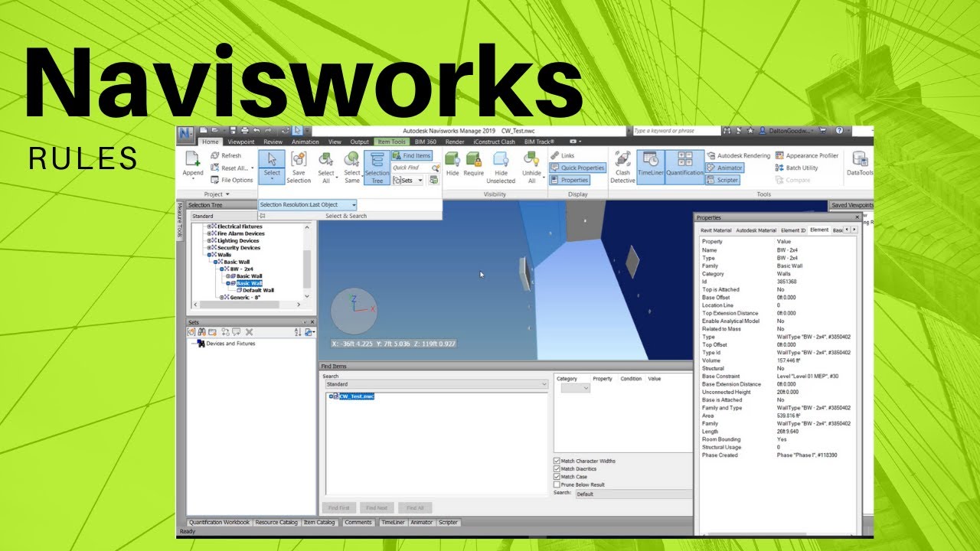
Task: Click the Undo icon in quick access toolbar
Action: click(x=256, y=131)
